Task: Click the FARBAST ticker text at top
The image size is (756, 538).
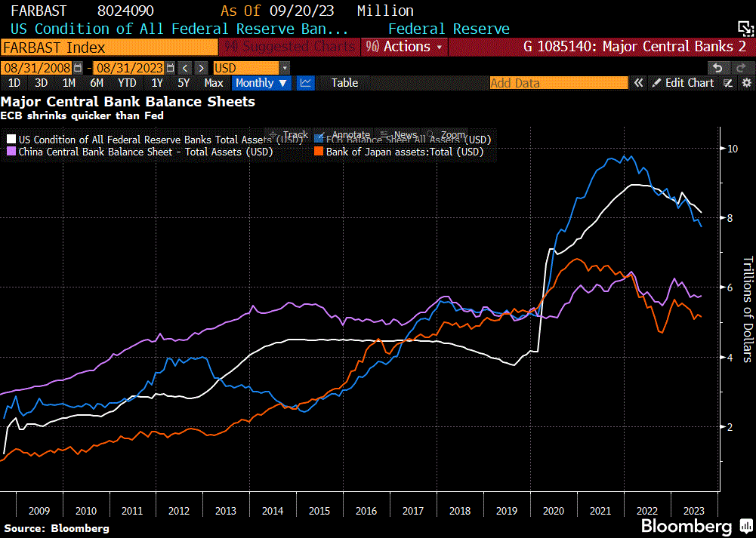Action: click(38, 11)
